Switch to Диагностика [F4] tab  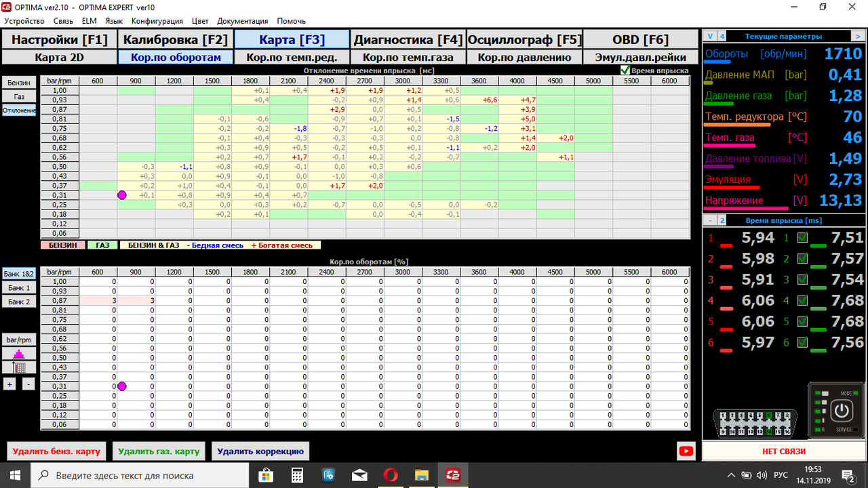(408, 39)
